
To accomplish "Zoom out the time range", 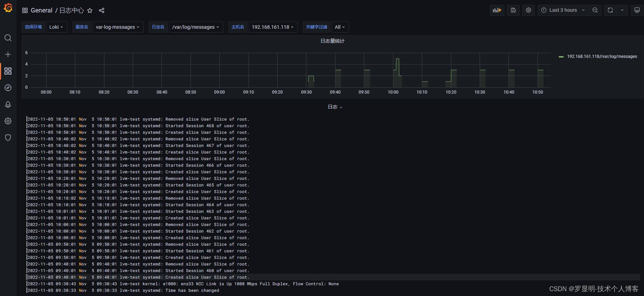I will 595,10.
